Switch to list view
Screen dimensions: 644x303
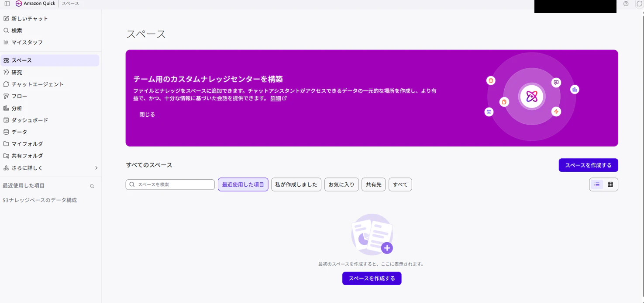point(597,185)
